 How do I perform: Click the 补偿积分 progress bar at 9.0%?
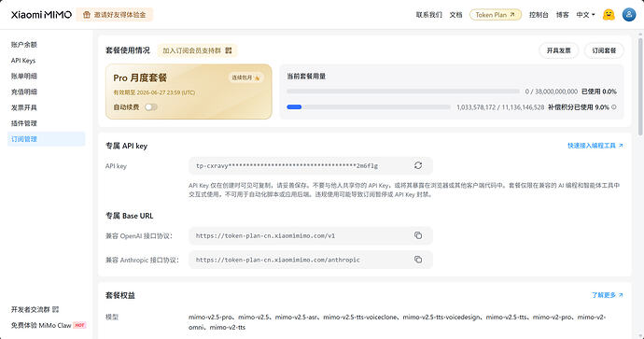[369, 106]
